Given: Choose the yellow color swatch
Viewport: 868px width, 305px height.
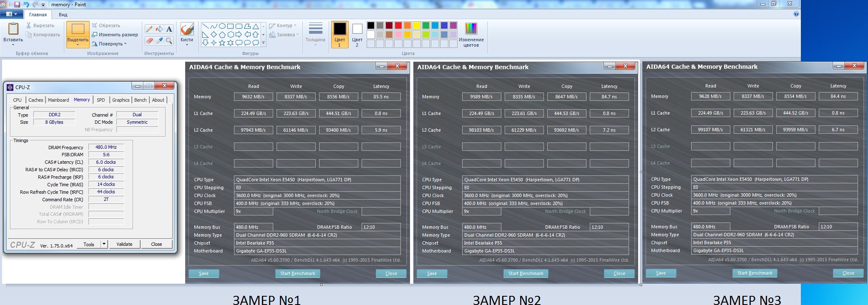Looking at the screenshot, I should [417, 25].
